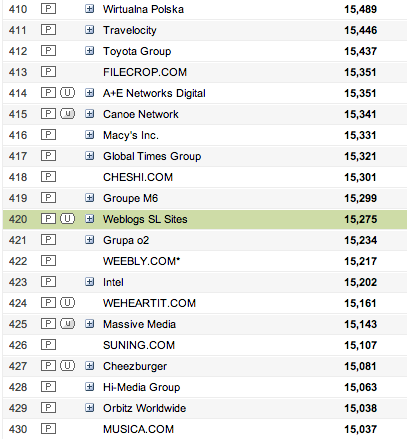Expand Weblogs SL Sites row

point(89,219)
